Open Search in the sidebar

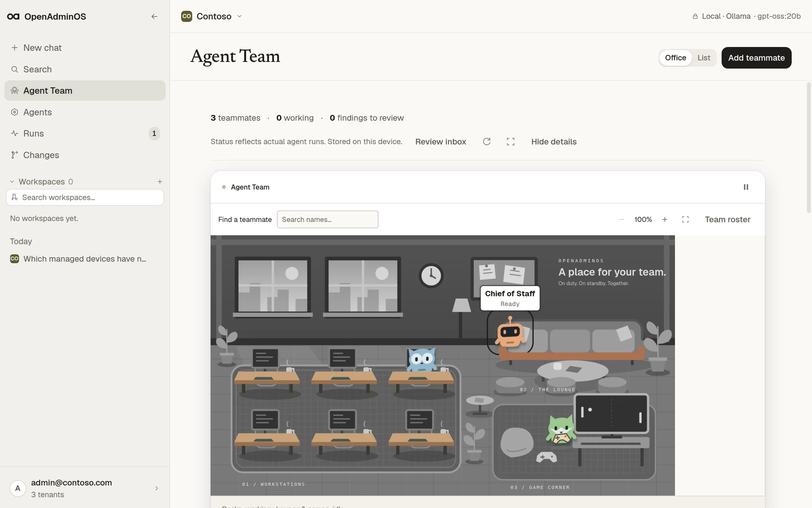(x=85, y=69)
